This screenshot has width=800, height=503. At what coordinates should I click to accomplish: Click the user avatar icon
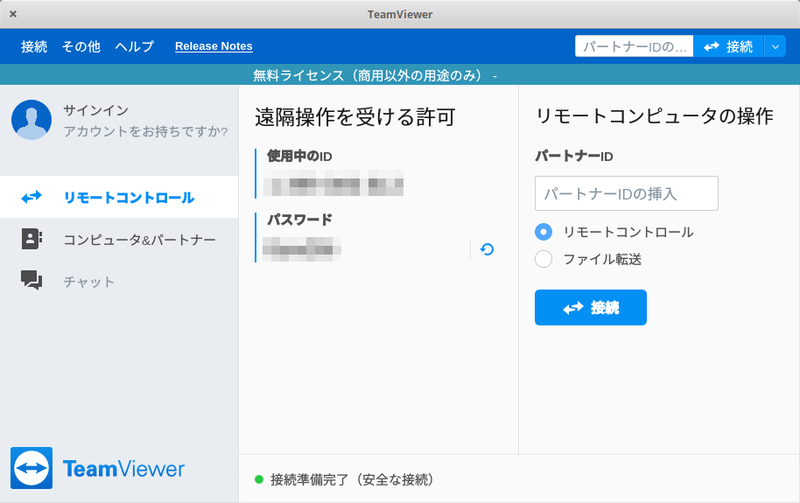coord(32,120)
